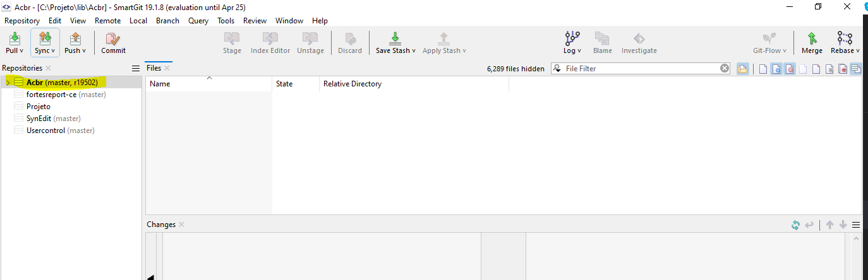This screenshot has height=280, width=868.
Task: Open the Log dropdown arrow
Action: pyautogui.click(x=579, y=50)
